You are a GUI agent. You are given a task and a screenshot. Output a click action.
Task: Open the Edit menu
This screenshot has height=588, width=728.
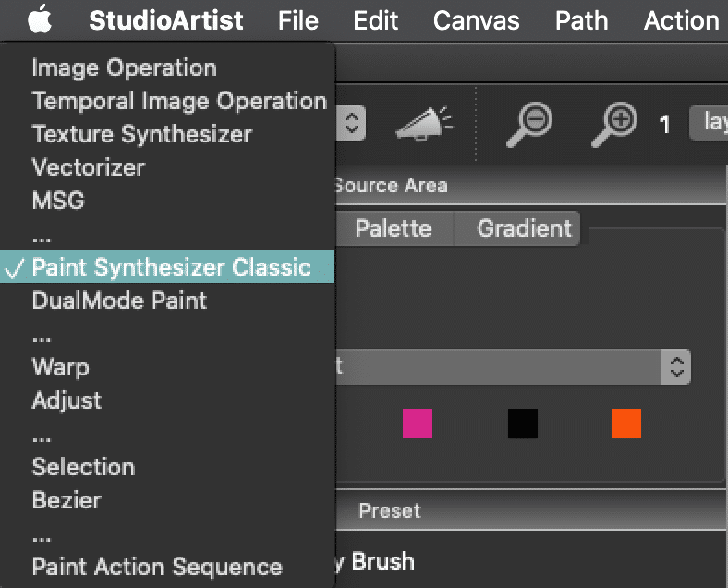click(376, 20)
